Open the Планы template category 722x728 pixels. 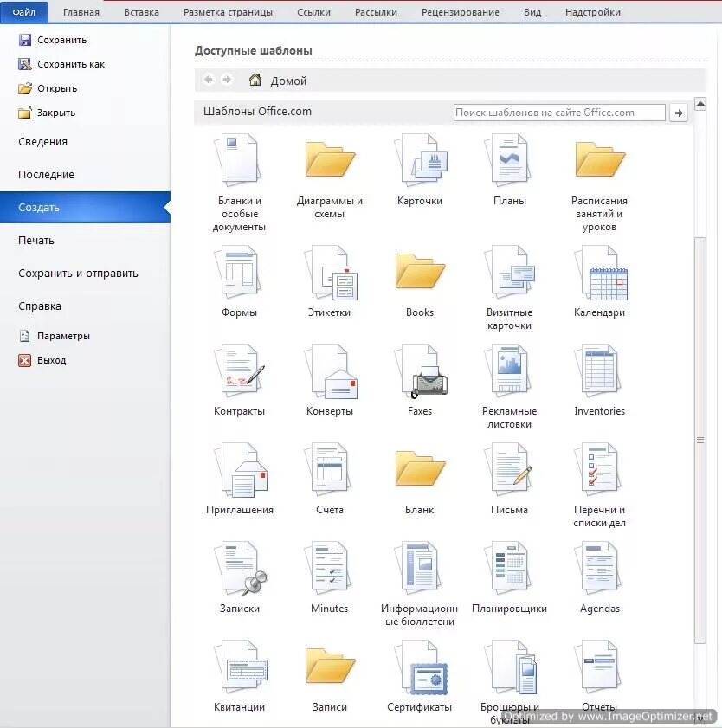(x=509, y=169)
